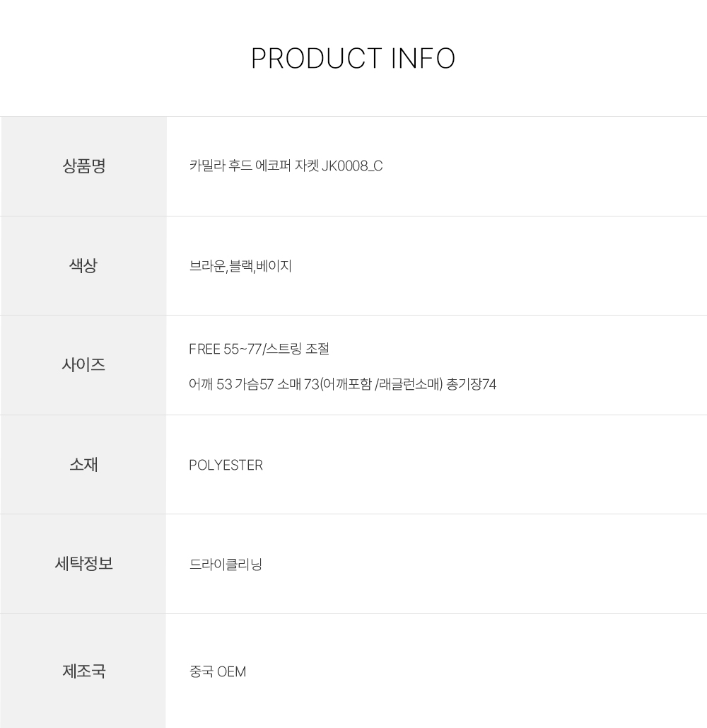Click the 소재 row label
Viewport: 707px width, 728px height.
(x=83, y=465)
